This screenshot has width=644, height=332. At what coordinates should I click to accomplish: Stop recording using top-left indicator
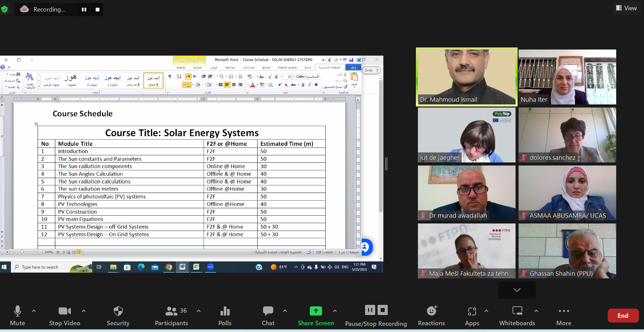98,9
